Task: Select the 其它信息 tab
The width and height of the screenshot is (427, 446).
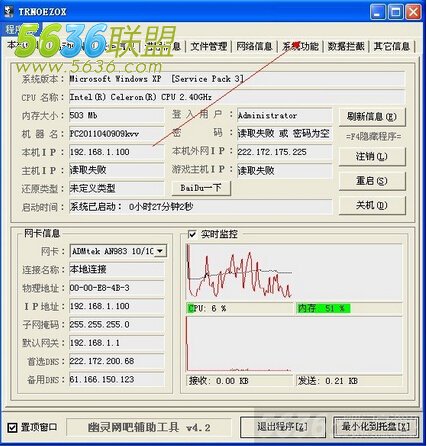Action: 392,46
